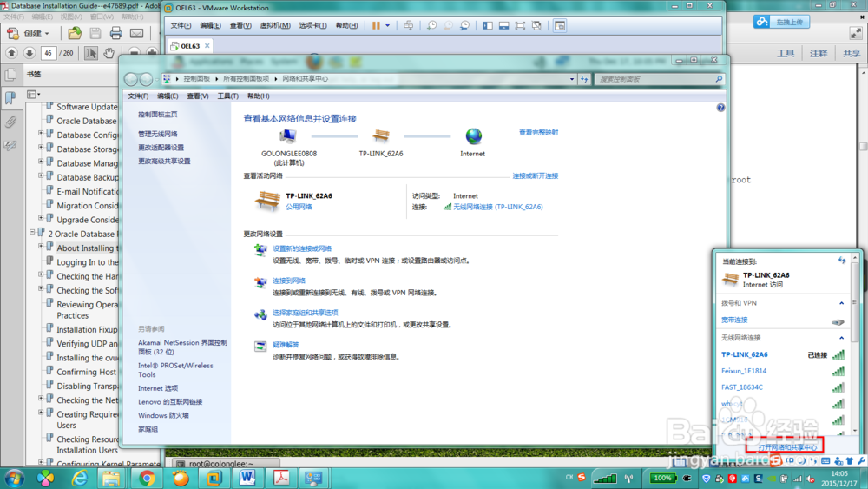Screen dimensions: 868x489
Task: Select the hand pan tool in Adobe Reader
Action: coord(109,53)
